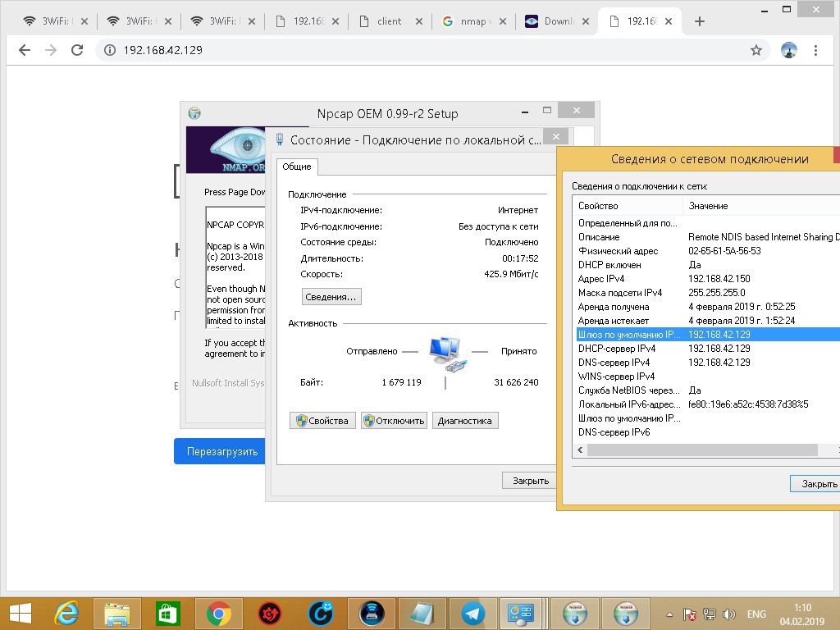Switch to Chrome in the taskbar
The image size is (840, 630).
pyautogui.click(x=218, y=614)
